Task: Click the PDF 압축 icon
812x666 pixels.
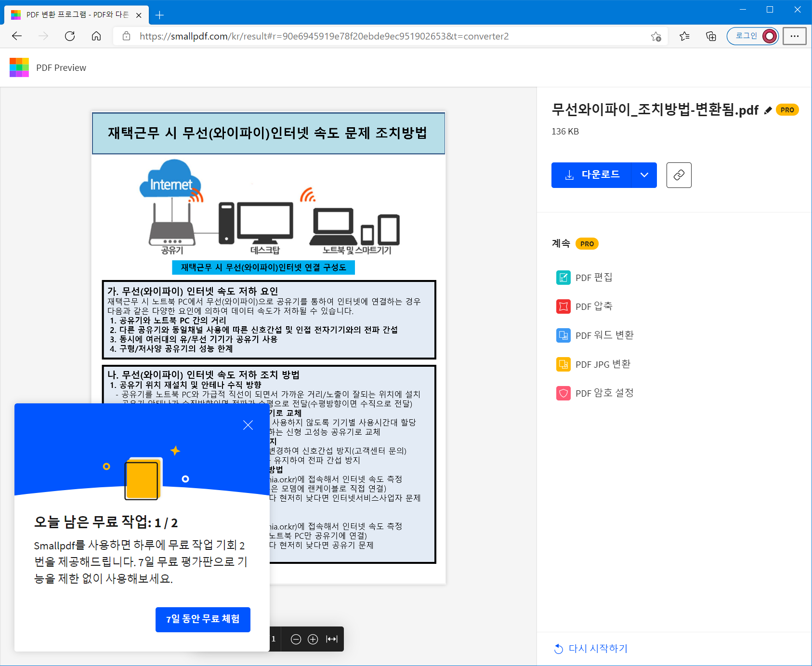Action: tap(563, 306)
